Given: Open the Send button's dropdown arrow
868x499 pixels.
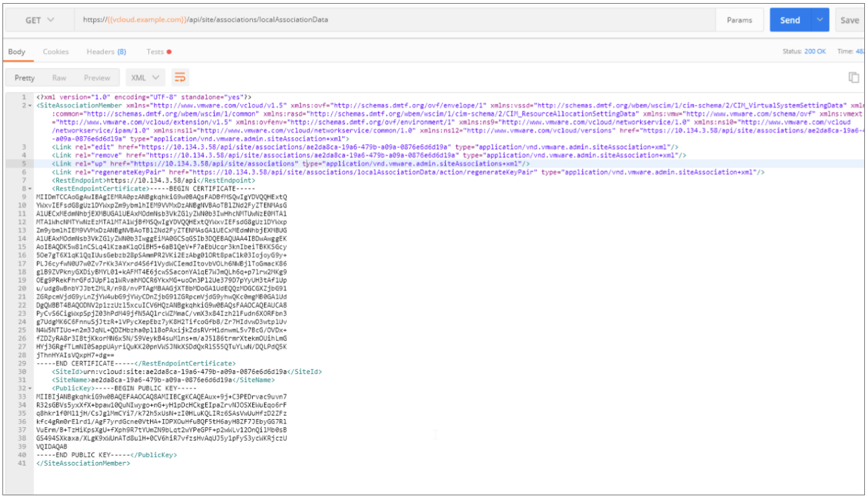Looking at the screenshot, I should [820, 20].
